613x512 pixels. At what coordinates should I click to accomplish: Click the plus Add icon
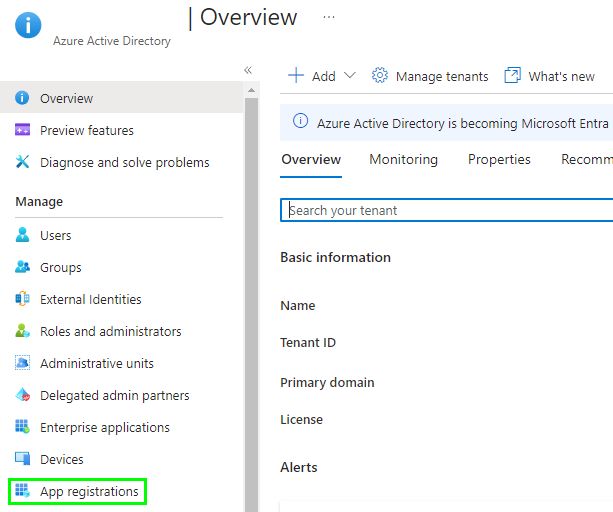[296, 75]
